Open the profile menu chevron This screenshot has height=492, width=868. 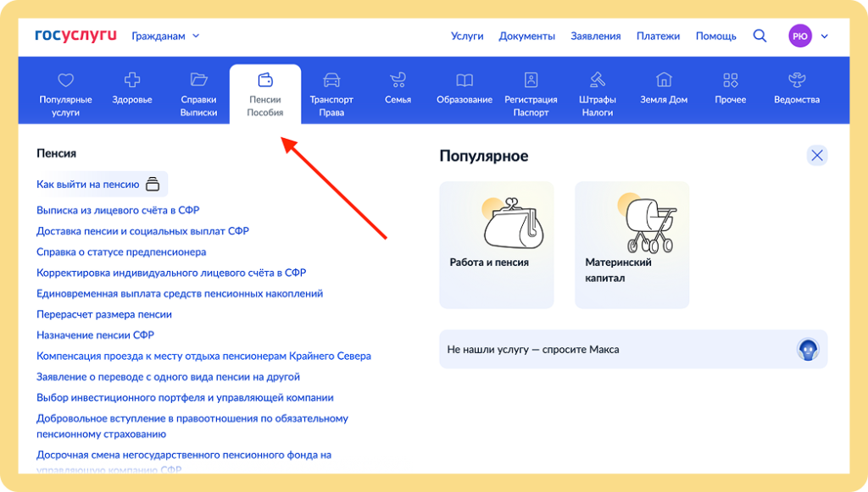(823, 36)
